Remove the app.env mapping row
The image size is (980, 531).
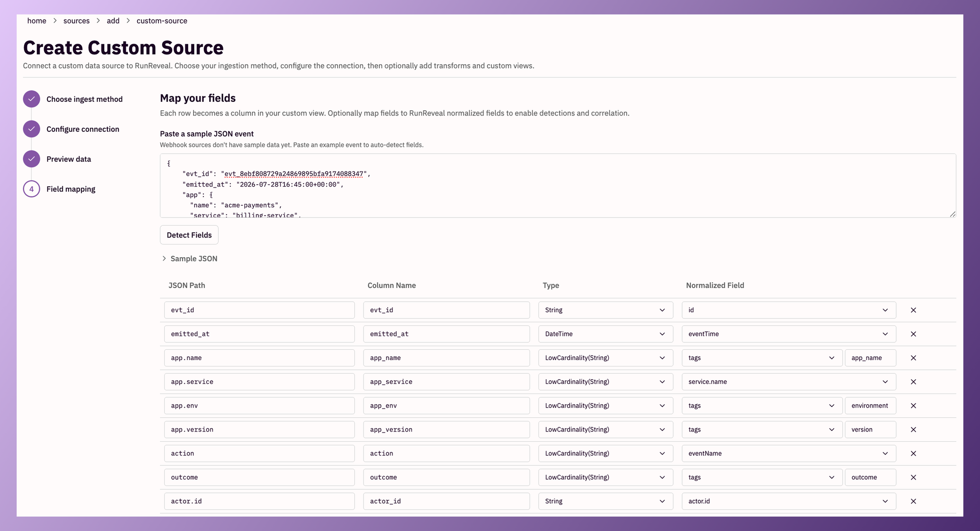pos(913,406)
